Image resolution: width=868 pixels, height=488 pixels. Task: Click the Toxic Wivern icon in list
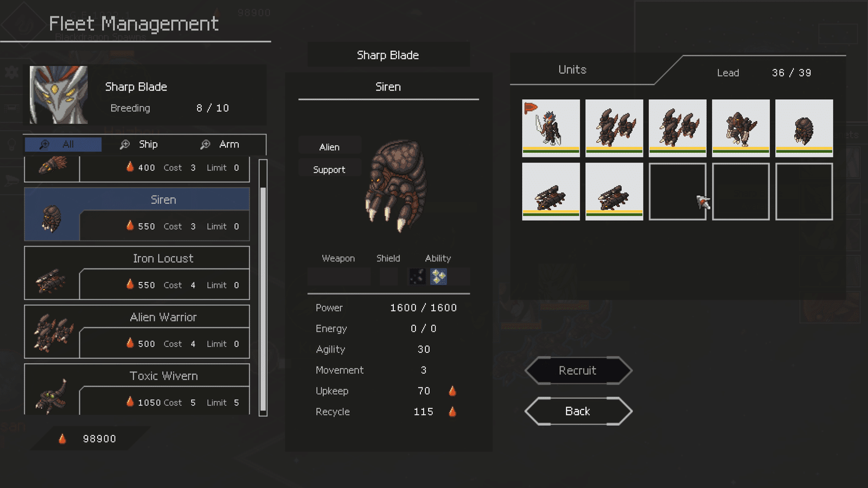point(52,397)
